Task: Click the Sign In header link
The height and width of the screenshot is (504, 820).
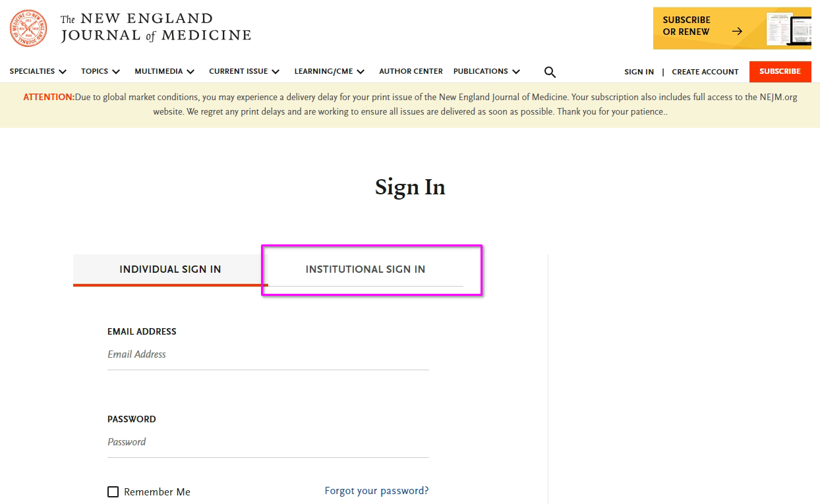Action: (x=639, y=72)
